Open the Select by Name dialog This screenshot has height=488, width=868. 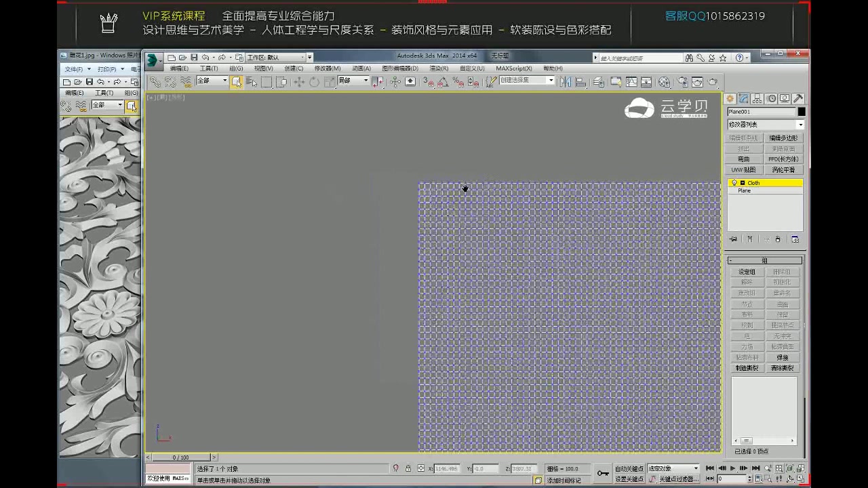tap(251, 81)
